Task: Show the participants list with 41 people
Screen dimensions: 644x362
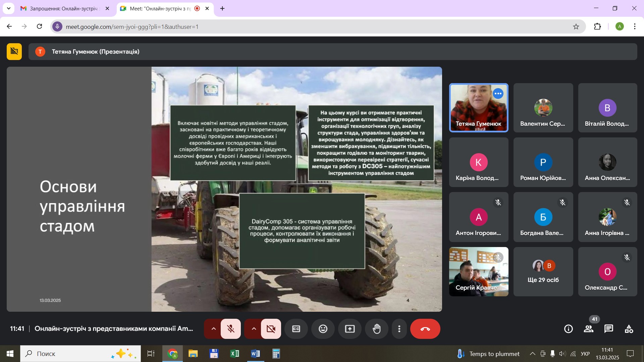Action: click(589, 329)
